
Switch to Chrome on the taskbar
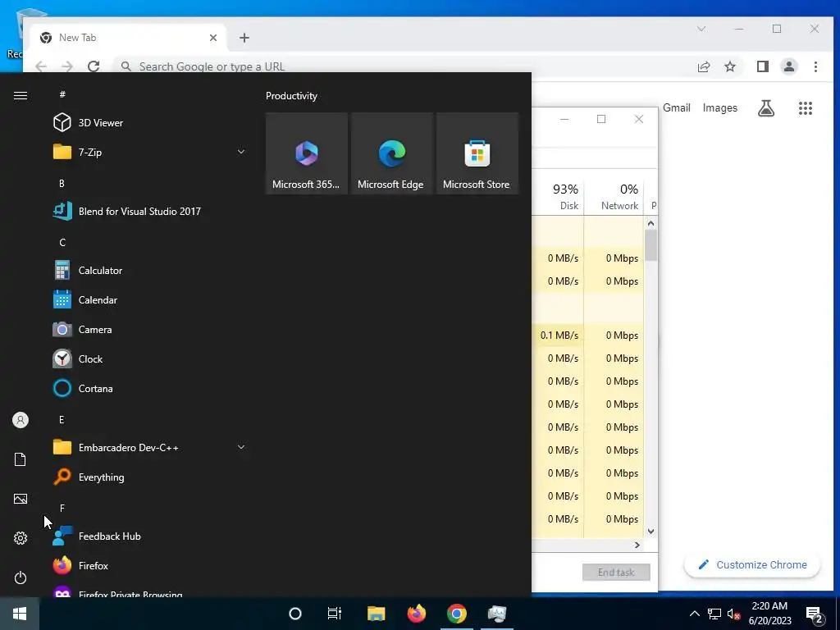tap(456, 614)
